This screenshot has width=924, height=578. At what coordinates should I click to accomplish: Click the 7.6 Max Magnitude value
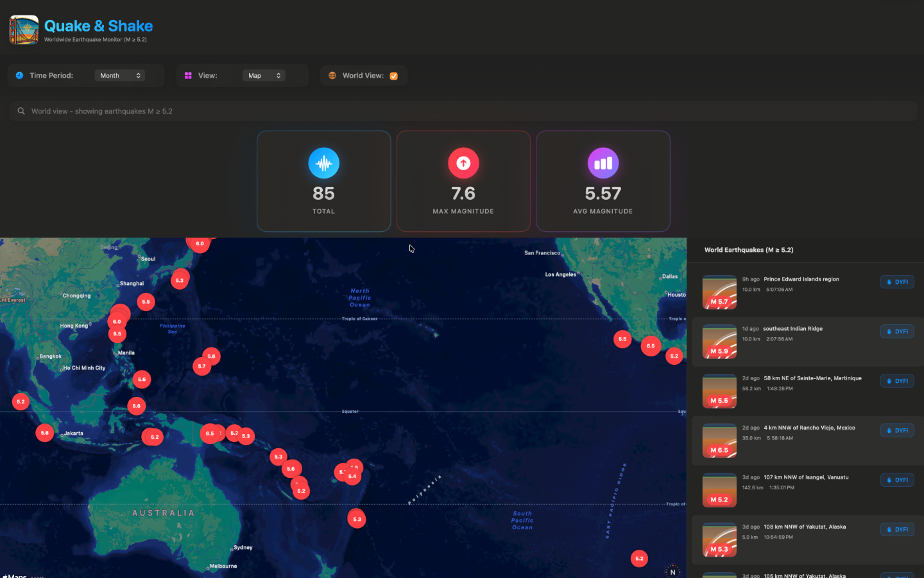pos(463,193)
